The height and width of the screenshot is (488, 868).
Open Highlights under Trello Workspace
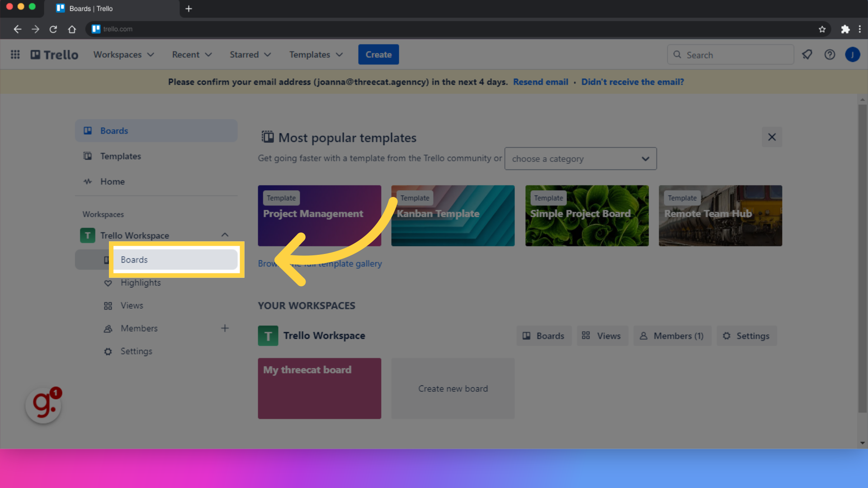[156, 283]
